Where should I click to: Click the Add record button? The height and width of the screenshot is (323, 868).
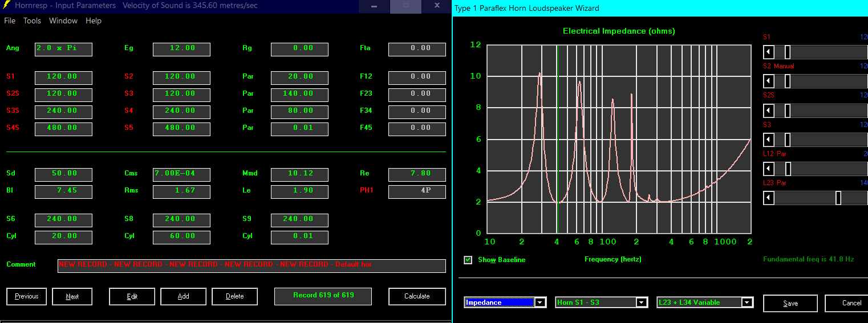point(183,296)
